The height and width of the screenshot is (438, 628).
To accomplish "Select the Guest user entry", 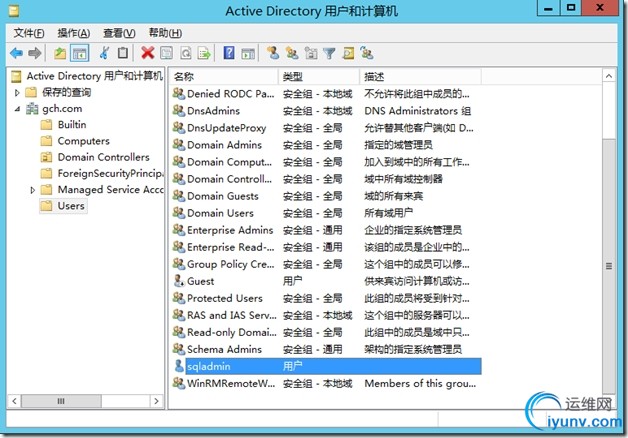I will coord(326,281).
